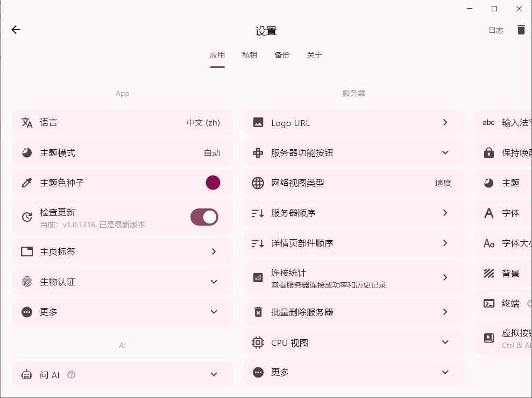Click the robot Ask AI icon
This screenshot has width=532, height=398.
[x=27, y=374]
